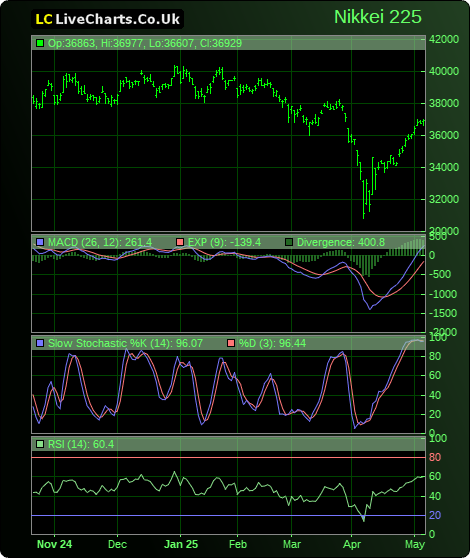Click the Divergence: 400.8 value text
This screenshot has width=470, height=558.
(341, 242)
